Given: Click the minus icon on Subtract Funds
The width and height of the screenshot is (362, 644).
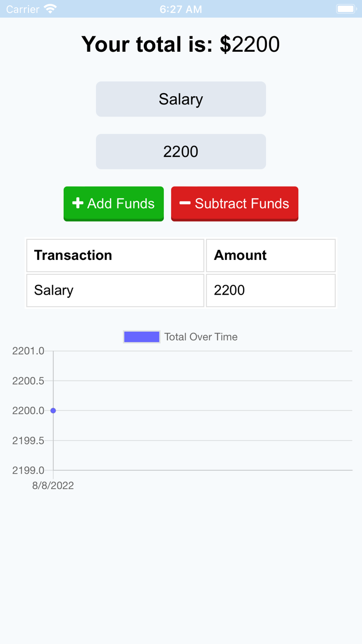Looking at the screenshot, I should pos(185,203).
